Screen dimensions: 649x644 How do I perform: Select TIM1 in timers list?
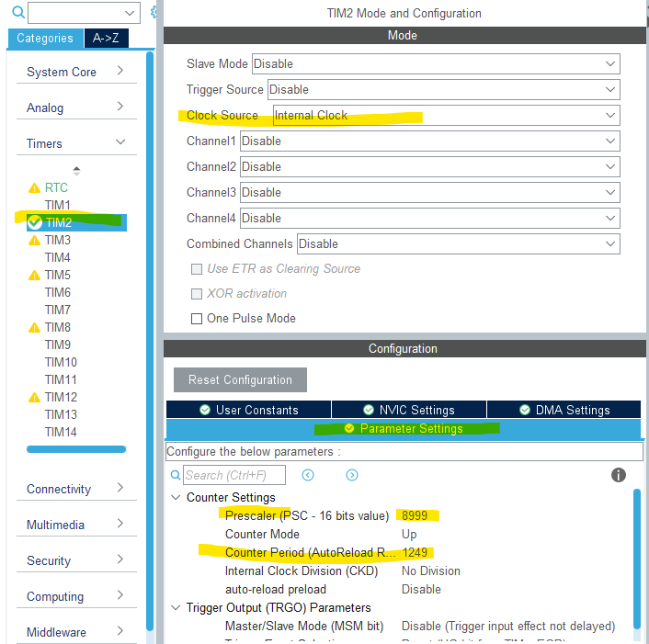(58, 205)
